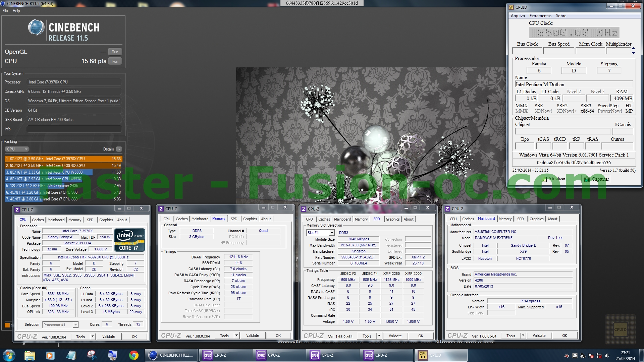Click Capturar button in CPUID
Viewport: 644px width, 362px height.
click(596, 179)
